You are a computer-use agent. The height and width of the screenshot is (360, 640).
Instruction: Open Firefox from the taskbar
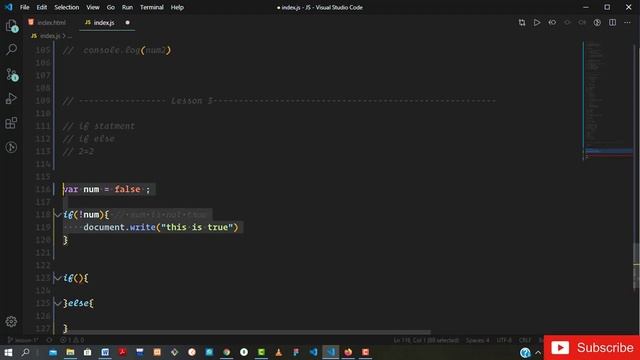tap(348, 352)
